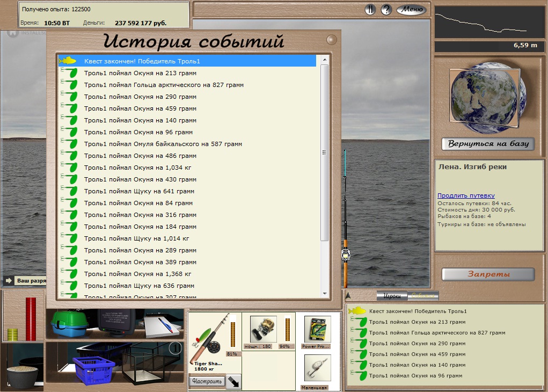Screen dimensions: 548x392
Task: Select row Гольца арктического на 827 грамм in history
Action: pos(187,85)
